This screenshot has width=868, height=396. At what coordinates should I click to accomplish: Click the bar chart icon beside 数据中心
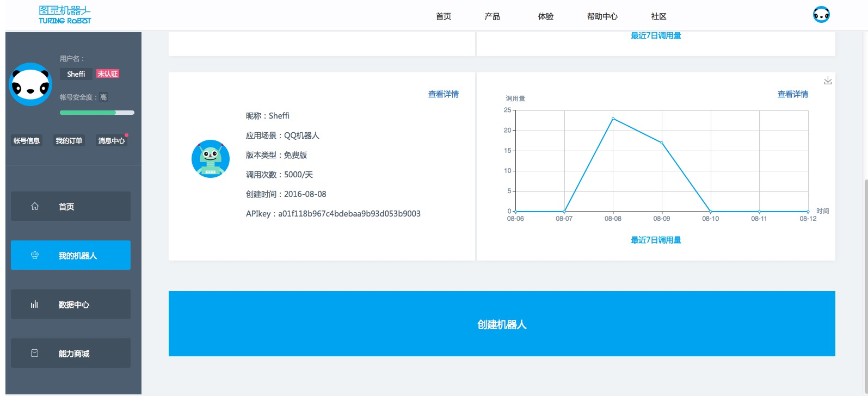point(35,304)
